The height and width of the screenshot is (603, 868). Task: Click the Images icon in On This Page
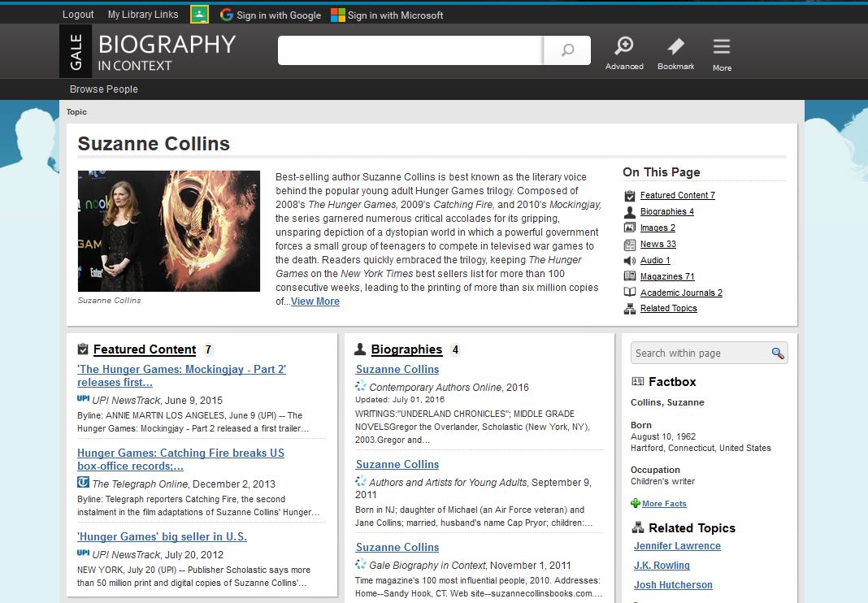click(629, 228)
